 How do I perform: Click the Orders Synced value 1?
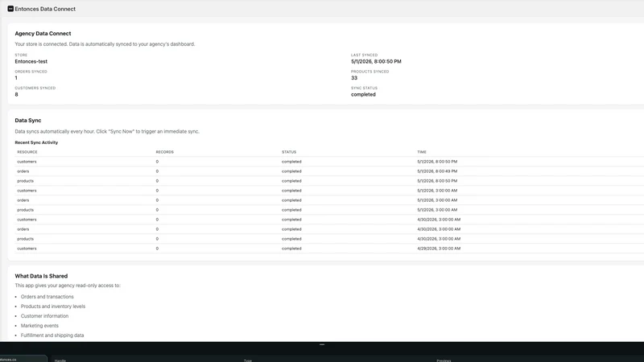coord(16,78)
